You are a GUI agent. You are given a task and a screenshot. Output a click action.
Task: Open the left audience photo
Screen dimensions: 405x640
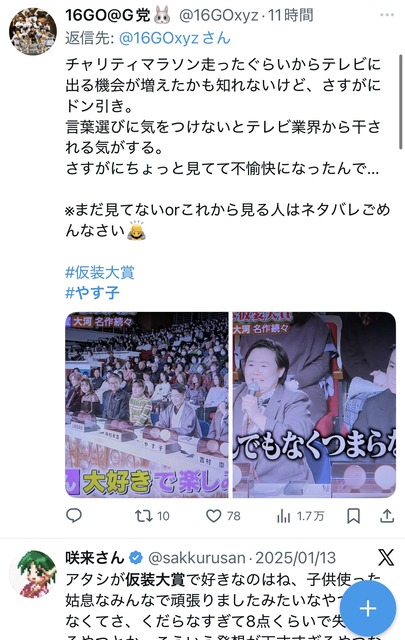(147, 405)
